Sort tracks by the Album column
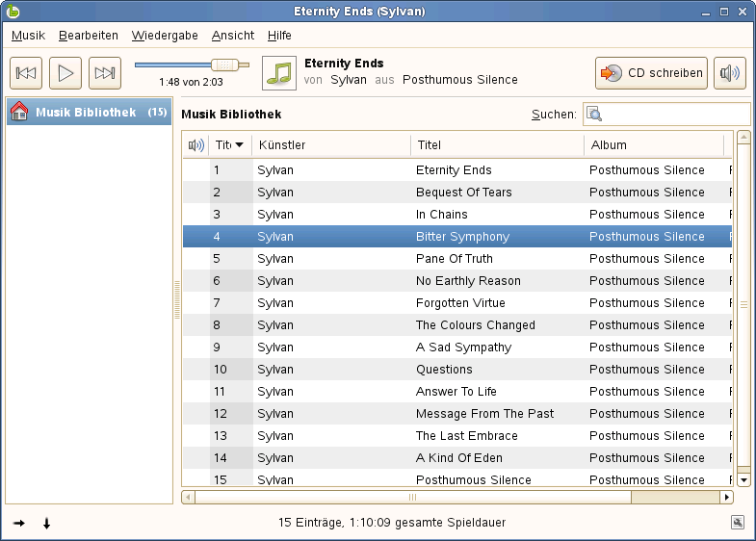 click(x=653, y=145)
